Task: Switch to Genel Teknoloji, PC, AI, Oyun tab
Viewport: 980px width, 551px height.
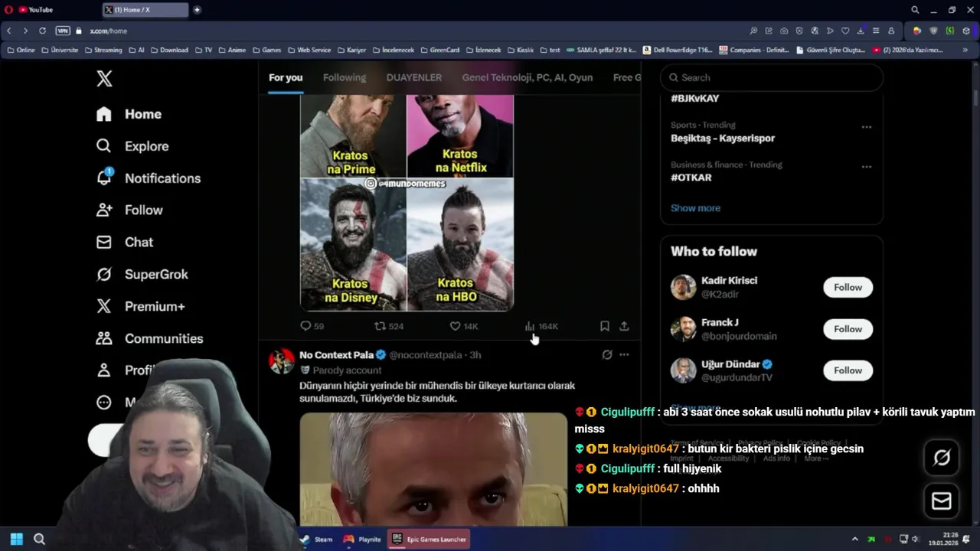Action: coord(528,77)
